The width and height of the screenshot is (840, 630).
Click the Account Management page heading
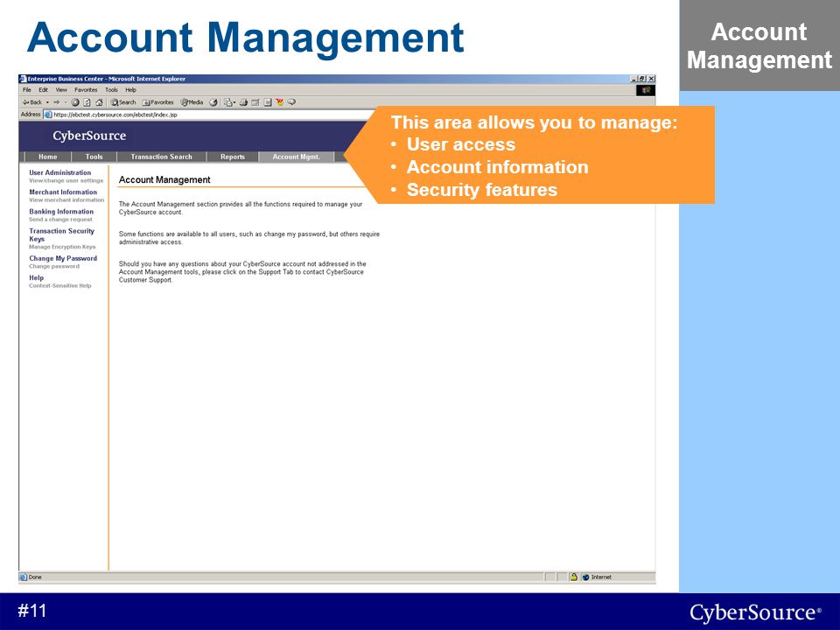click(x=164, y=180)
